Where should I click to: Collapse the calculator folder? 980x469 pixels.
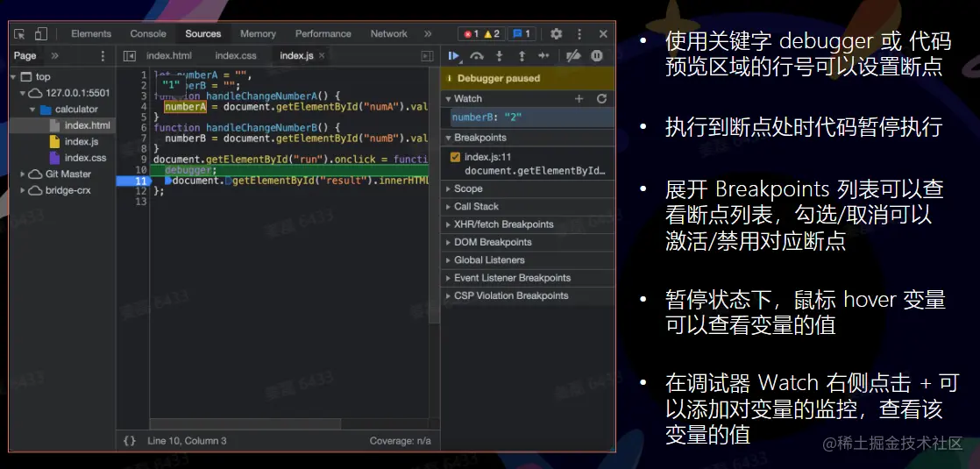pyautogui.click(x=32, y=110)
